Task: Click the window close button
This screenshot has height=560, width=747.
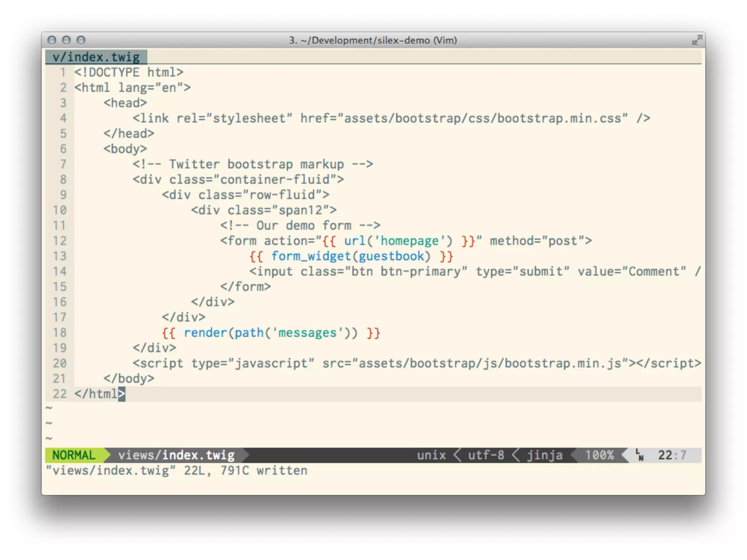Action: coord(52,40)
